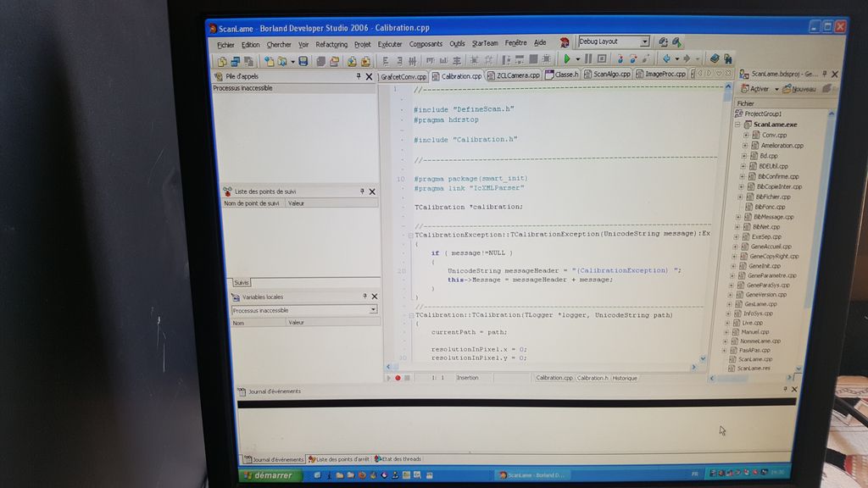
Task: Click the Align left icon in the toolbar
Action: pos(386,61)
